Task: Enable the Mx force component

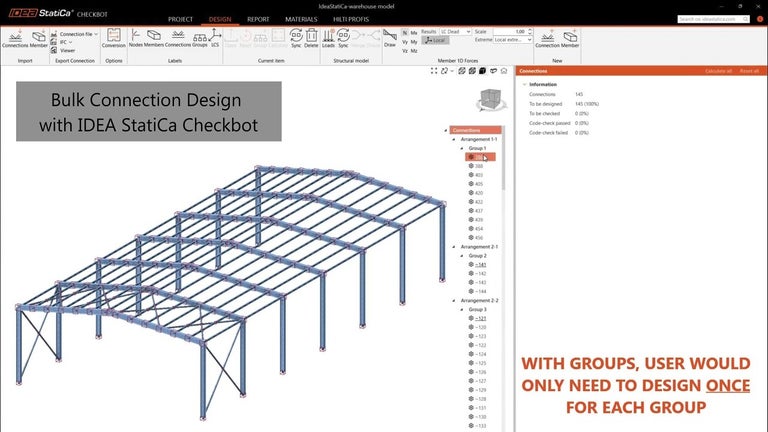Action: [x=414, y=33]
